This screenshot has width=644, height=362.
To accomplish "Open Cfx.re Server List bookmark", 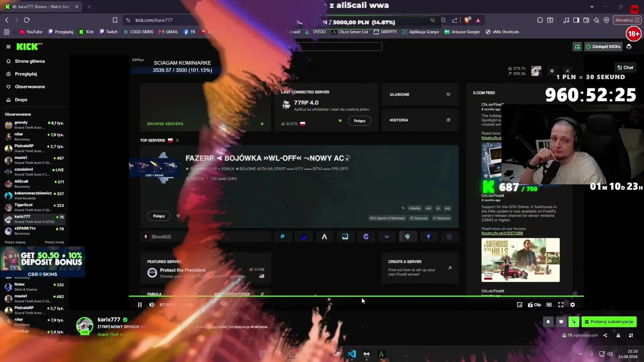I will pos(350,32).
